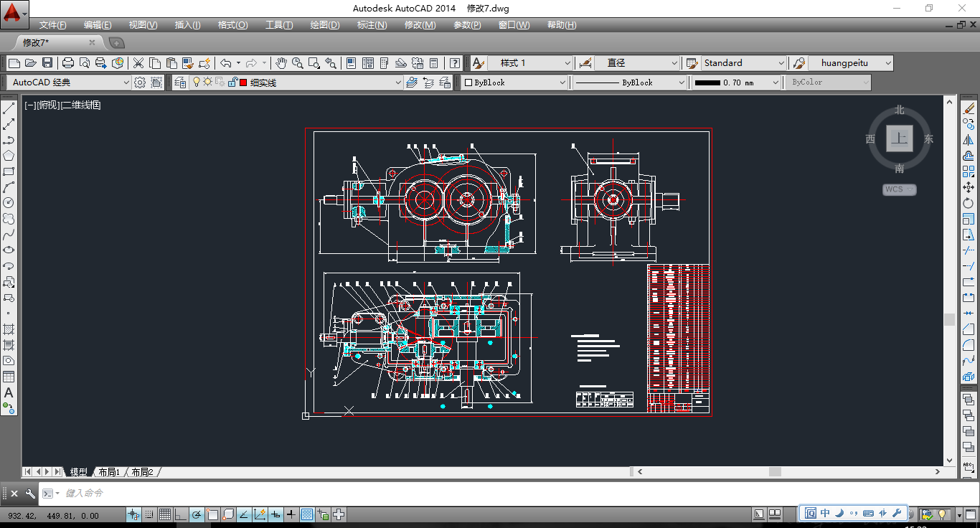Click the Undo arrow icon
The image size is (980, 528).
(225, 63)
